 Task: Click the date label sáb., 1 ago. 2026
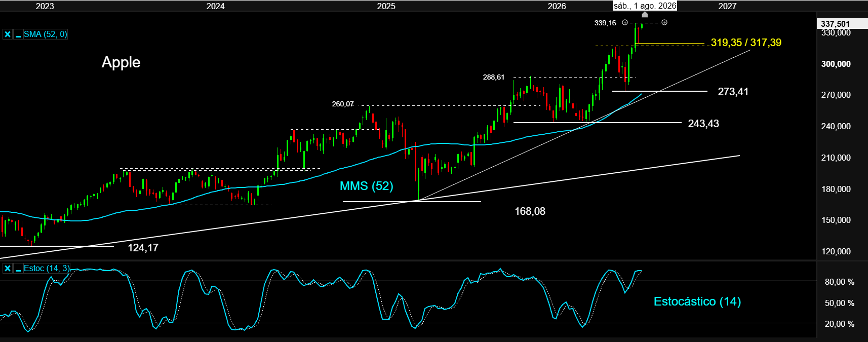pos(645,6)
